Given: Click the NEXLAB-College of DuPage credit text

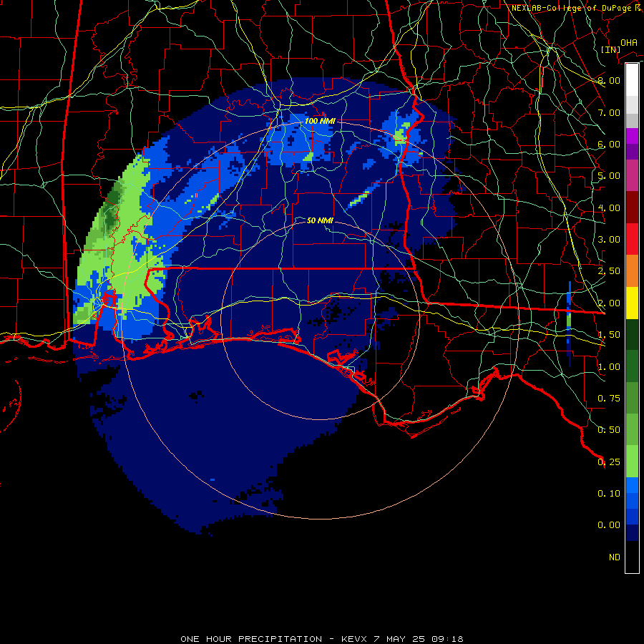Looking at the screenshot, I should pyautogui.click(x=576, y=8).
